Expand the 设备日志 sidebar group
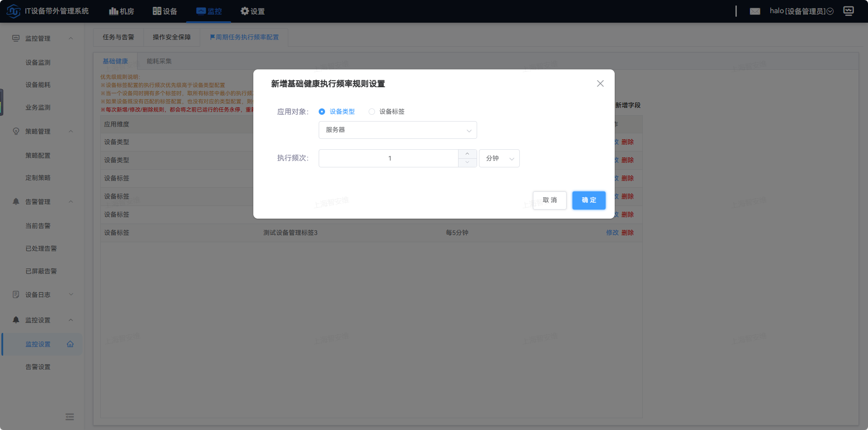This screenshot has width=868, height=430. pos(71,295)
